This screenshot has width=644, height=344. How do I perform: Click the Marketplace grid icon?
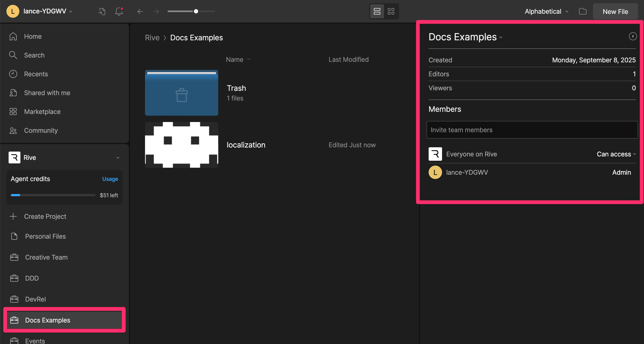[x=13, y=112]
